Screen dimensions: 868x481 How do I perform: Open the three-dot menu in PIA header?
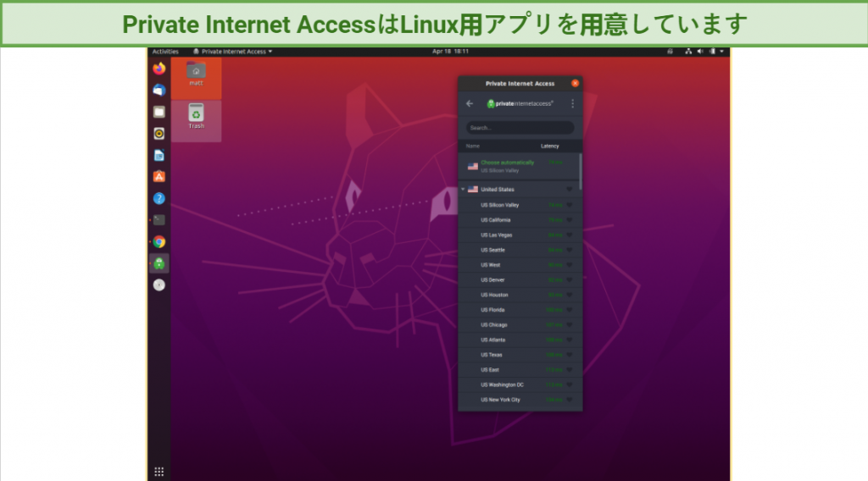(572, 104)
